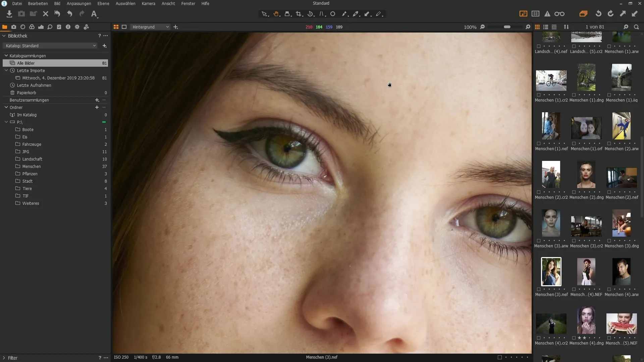Select the Loupe cursor tool

(x=288, y=14)
